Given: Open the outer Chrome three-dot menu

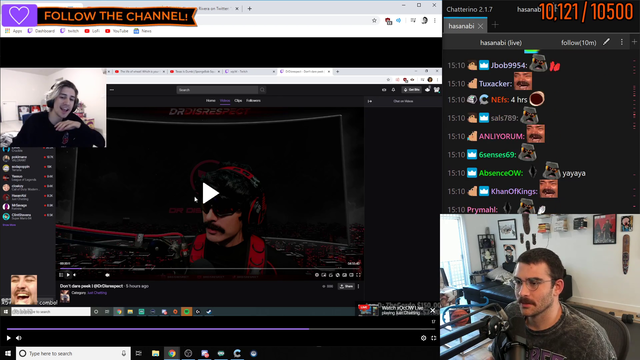Looking at the screenshot, I should (x=435, y=20).
